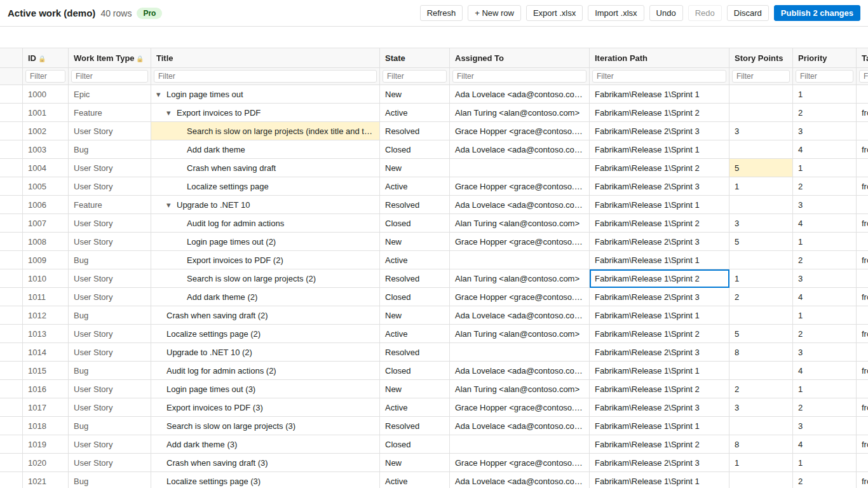The width and height of the screenshot is (868, 488).
Task: Click ID cell 1007
Action: 45,224
